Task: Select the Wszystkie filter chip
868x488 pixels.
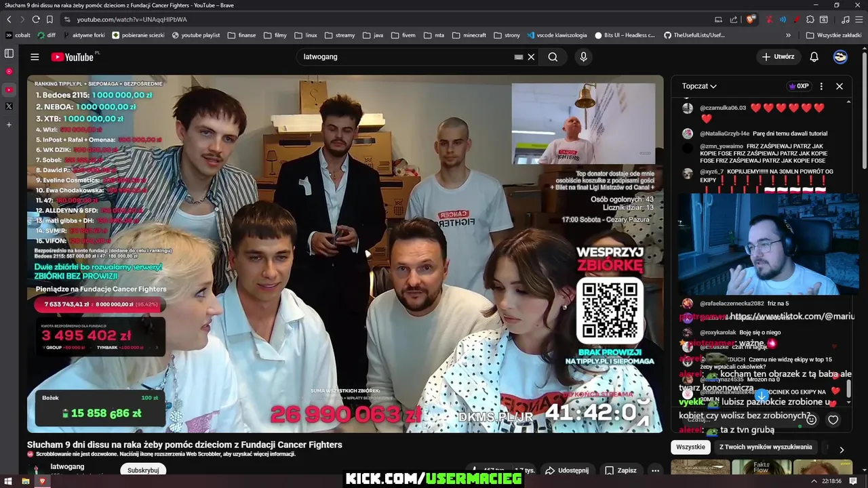Action: point(690,447)
